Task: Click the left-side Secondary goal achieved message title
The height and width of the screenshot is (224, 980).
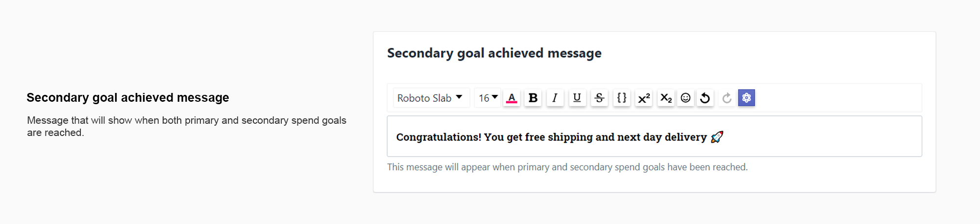Action: 127,97
